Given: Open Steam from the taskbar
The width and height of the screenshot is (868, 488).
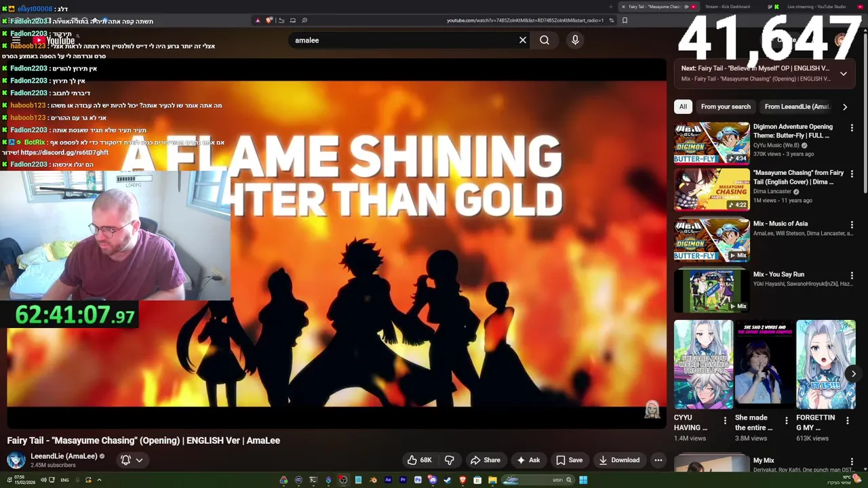Looking at the screenshot, I should [x=447, y=480].
